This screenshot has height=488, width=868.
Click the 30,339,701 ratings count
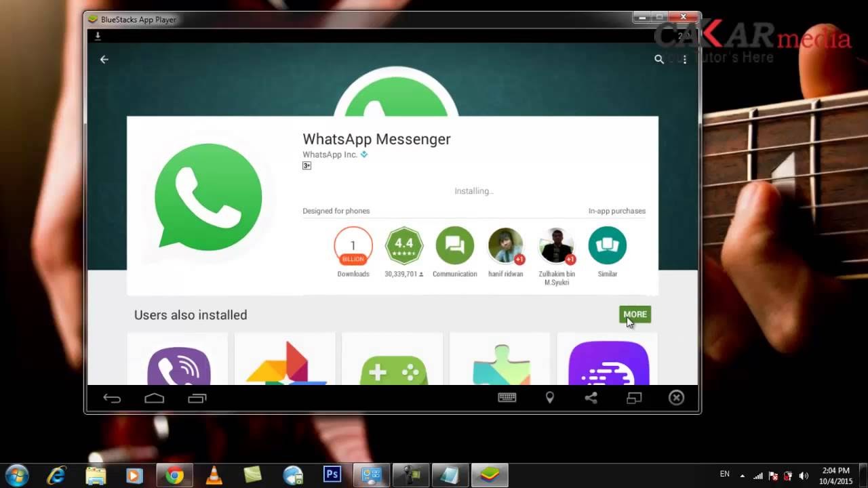[404, 274]
